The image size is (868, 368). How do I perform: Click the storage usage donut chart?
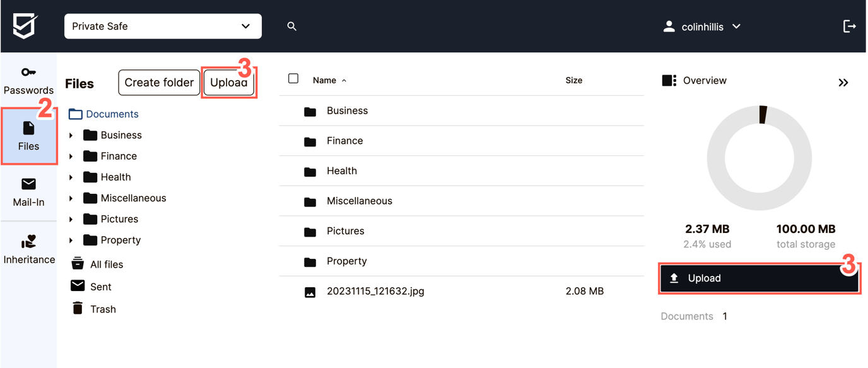759,158
